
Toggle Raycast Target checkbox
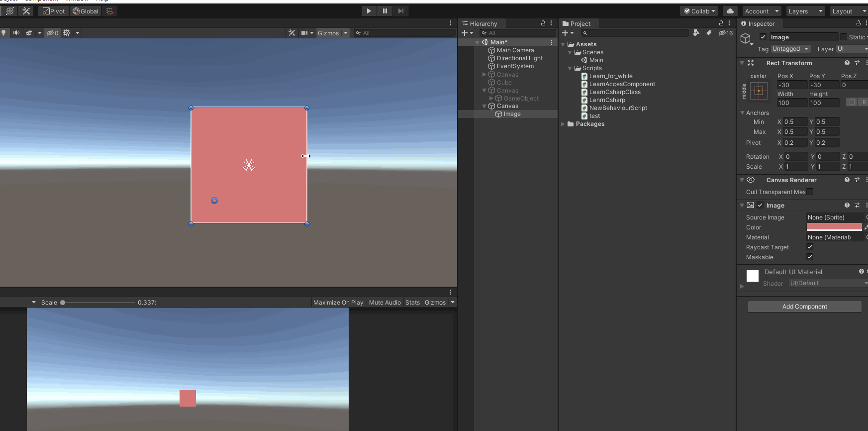pos(810,247)
